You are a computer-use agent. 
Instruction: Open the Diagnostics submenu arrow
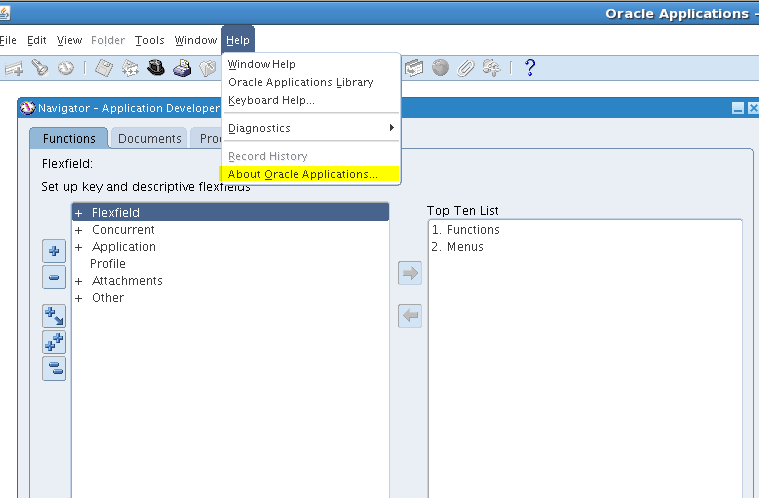pos(392,128)
